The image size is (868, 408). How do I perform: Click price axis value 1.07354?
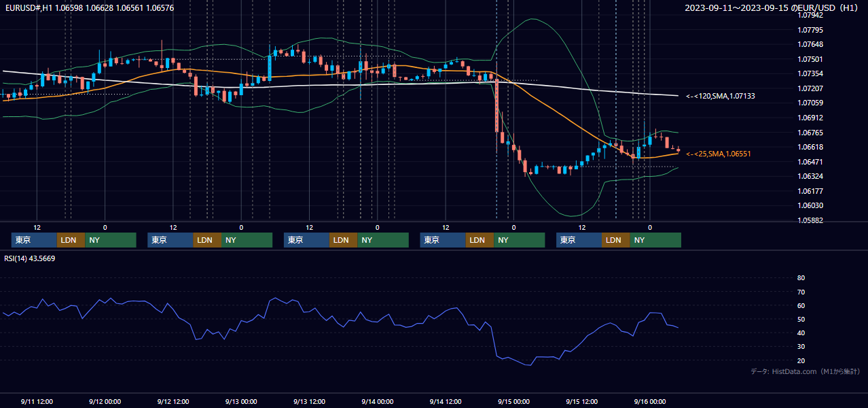point(810,73)
